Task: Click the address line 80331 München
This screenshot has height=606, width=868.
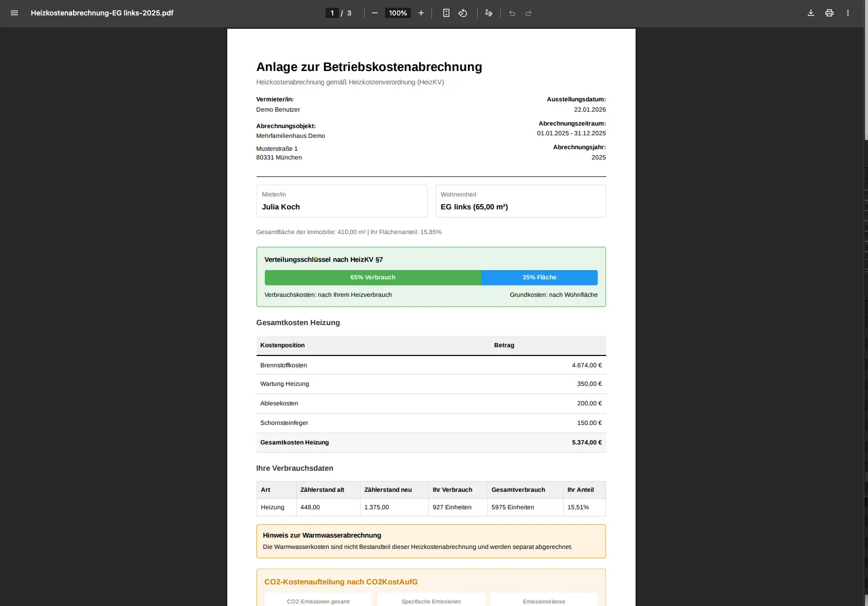Action: (x=279, y=157)
